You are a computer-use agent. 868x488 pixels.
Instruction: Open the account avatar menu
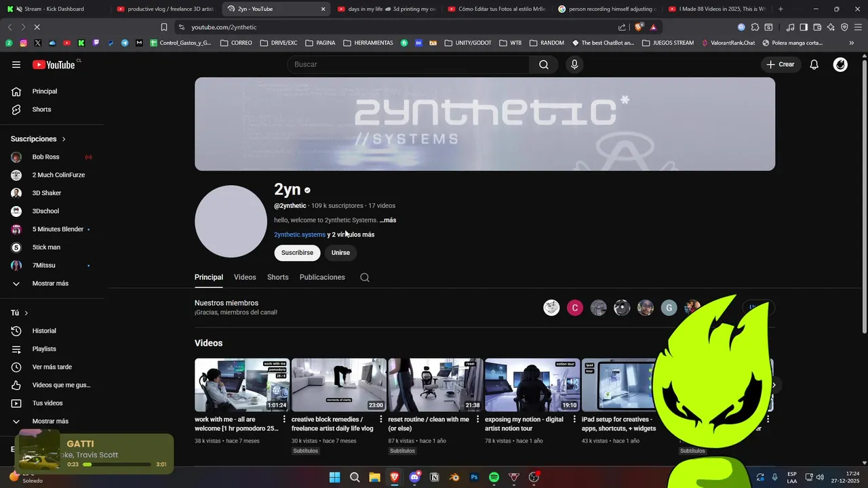pyautogui.click(x=840, y=64)
